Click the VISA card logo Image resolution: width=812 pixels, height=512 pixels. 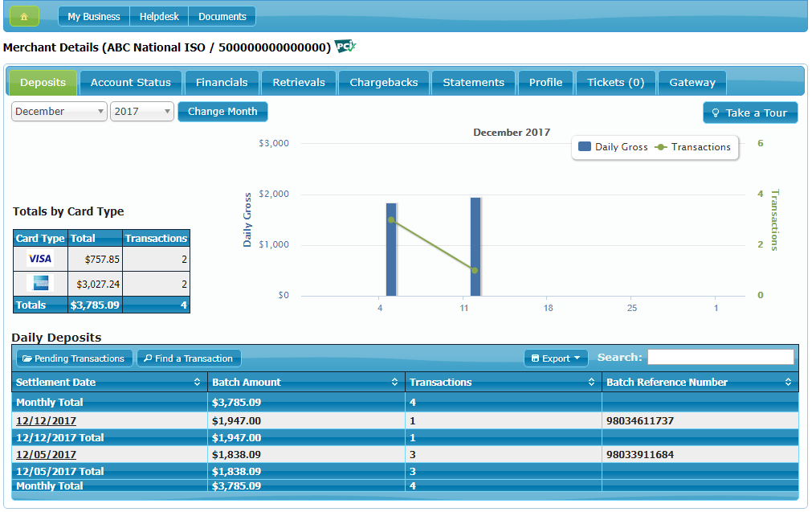pyautogui.click(x=40, y=259)
